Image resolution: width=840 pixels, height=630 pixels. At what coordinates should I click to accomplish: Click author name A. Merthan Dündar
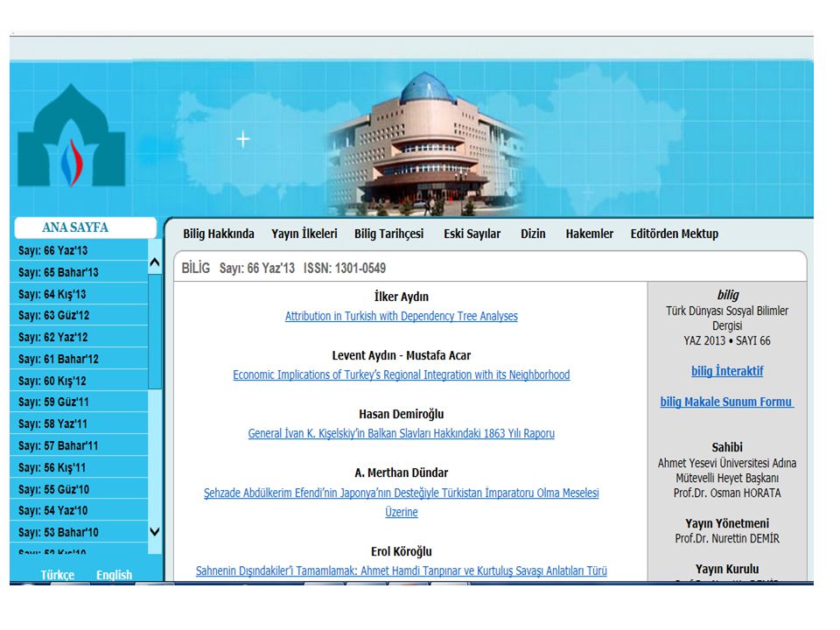[x=402, y=473]
